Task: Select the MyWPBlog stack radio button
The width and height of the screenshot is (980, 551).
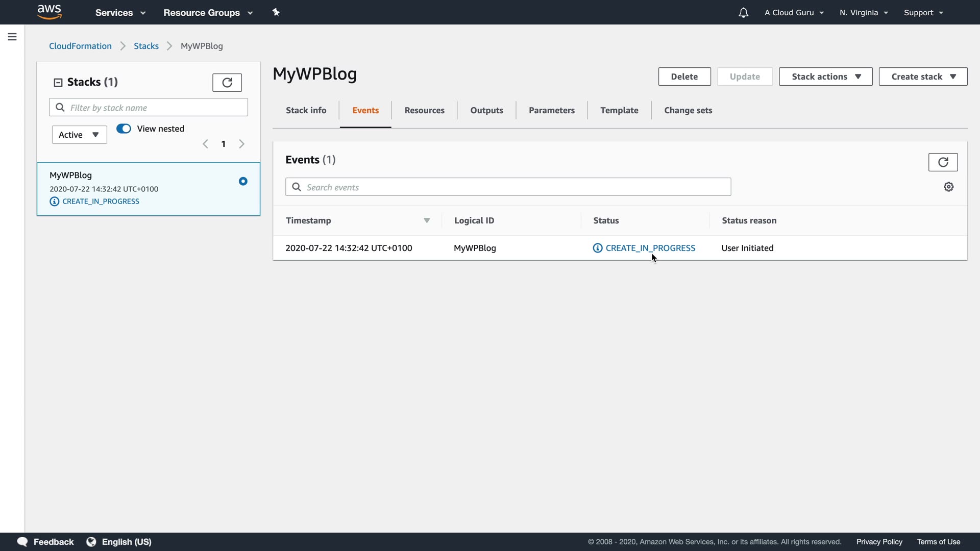Action: click(x=243, y=181)
